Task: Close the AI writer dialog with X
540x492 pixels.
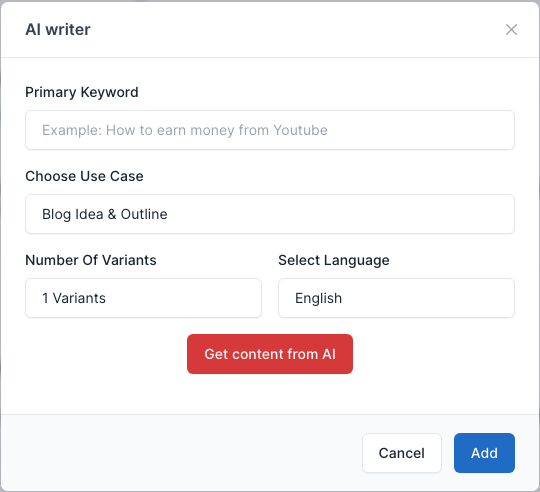Action: 511,30
